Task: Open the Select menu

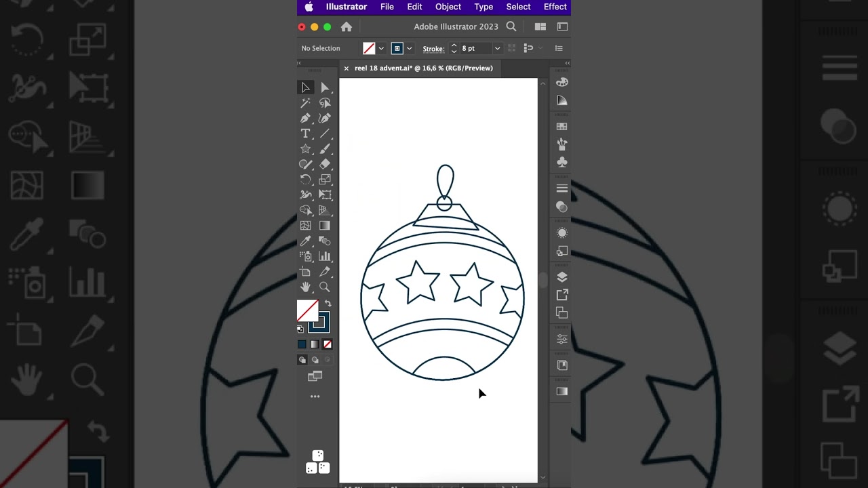Action: 518,7
